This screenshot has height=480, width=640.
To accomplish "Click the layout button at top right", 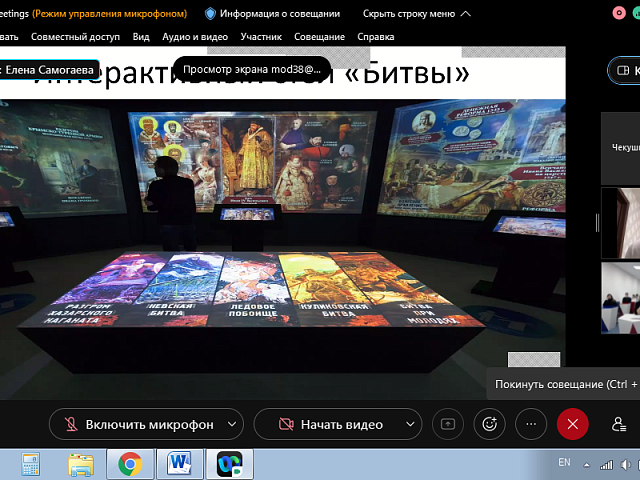I will [x=624, y=71].
